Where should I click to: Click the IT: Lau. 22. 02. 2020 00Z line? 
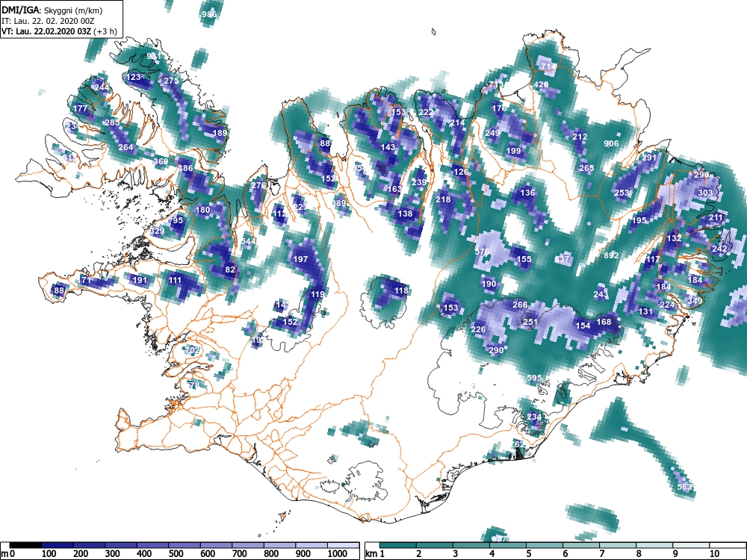(x=48, y=21)
